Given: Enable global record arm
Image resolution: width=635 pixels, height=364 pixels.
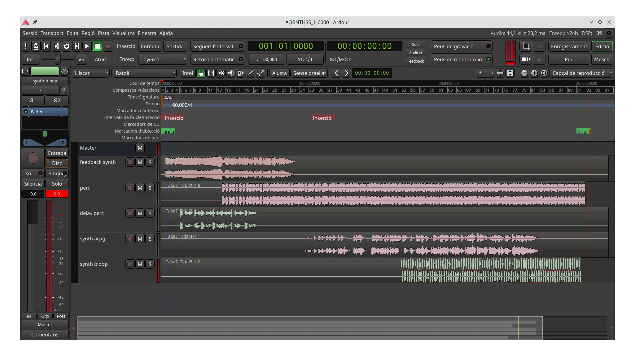Looking at the screenshot, I should click(x=108, y=46).
